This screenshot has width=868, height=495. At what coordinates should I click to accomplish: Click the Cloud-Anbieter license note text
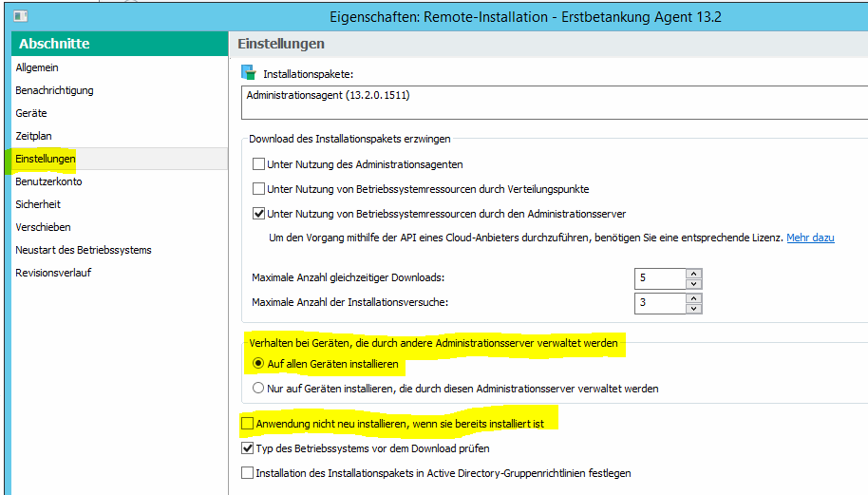tap(526, 238)
